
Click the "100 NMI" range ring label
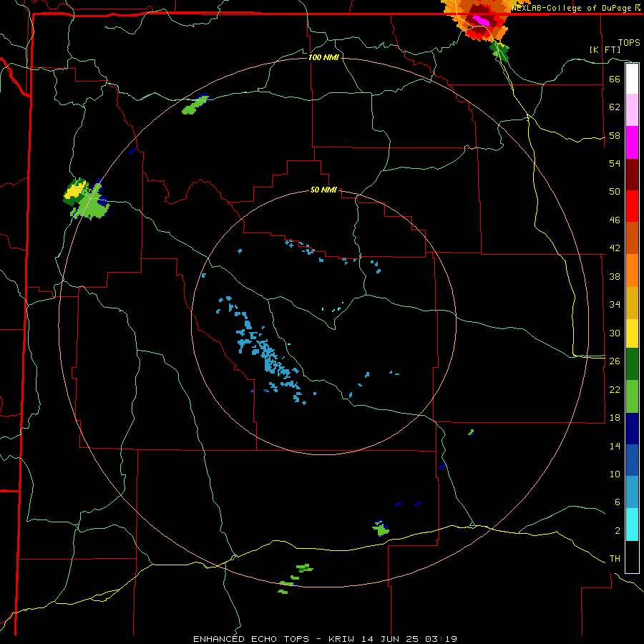coord(323,57)
